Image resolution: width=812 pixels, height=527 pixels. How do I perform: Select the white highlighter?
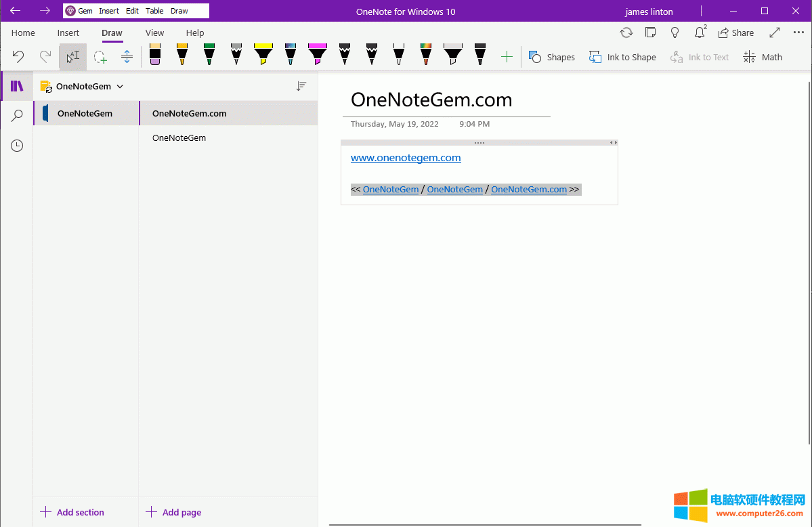(x=452, y=54)
